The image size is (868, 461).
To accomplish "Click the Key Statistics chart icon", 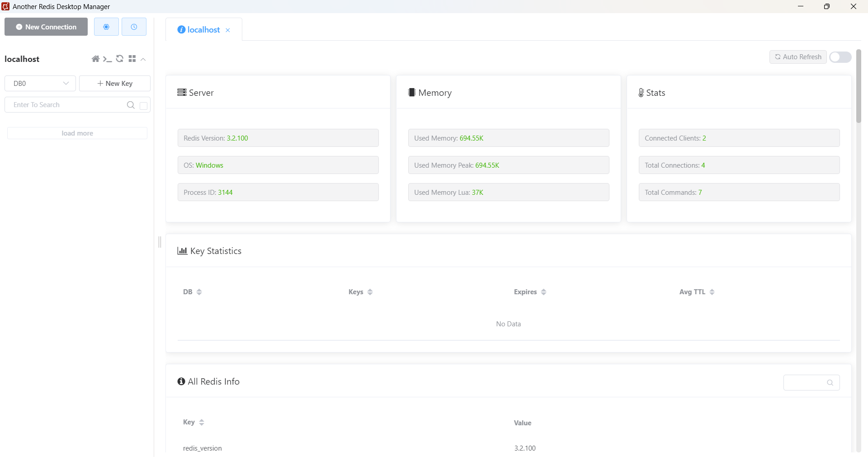I will (x=182, y=251).
